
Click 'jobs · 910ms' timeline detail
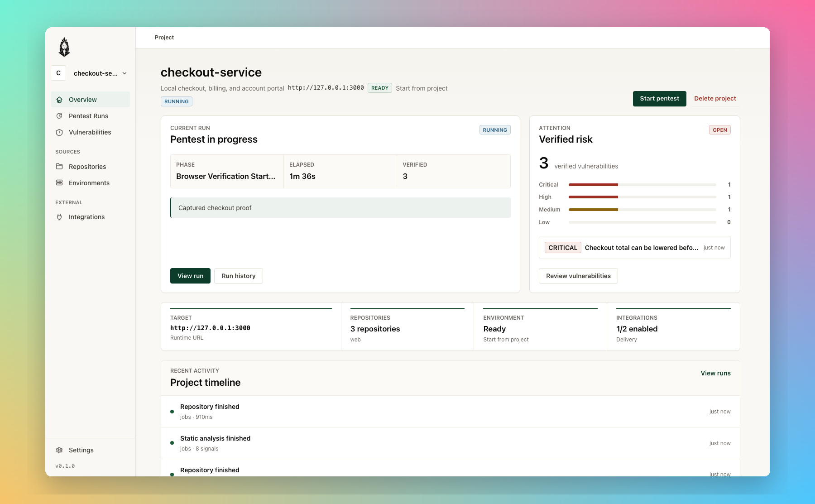(x=196, y=417)
